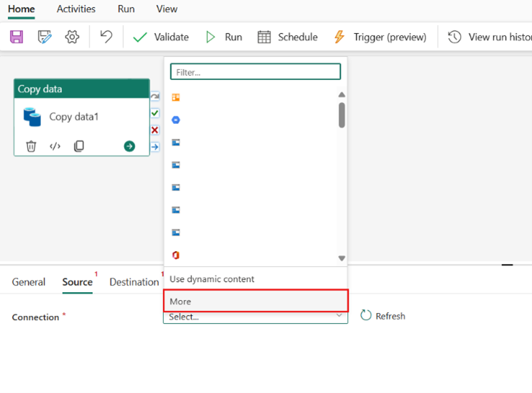The image size is (532, 393).
Task: Click the list scroll-up arrow
Action: click(341, 95)
